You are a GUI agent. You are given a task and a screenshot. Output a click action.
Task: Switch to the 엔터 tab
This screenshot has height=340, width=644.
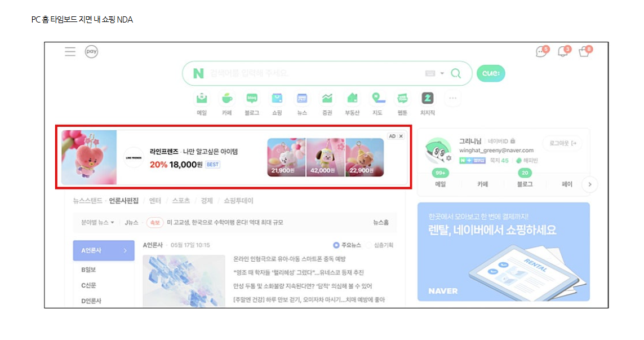(x=155, y=201)
